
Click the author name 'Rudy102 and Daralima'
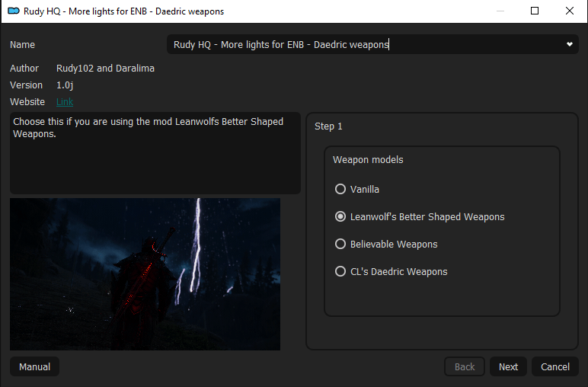[x=105, y=69]
